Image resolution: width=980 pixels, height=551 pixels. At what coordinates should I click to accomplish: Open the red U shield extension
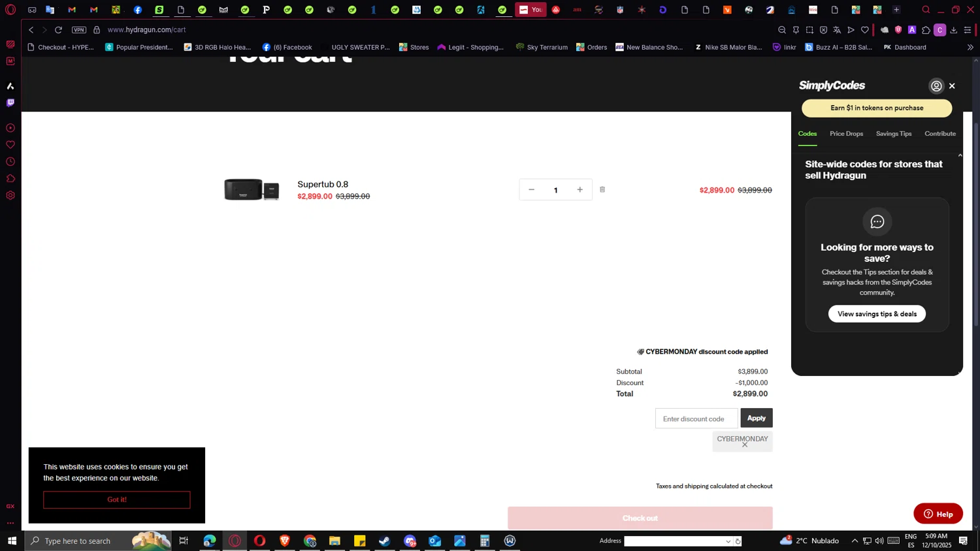898,30
